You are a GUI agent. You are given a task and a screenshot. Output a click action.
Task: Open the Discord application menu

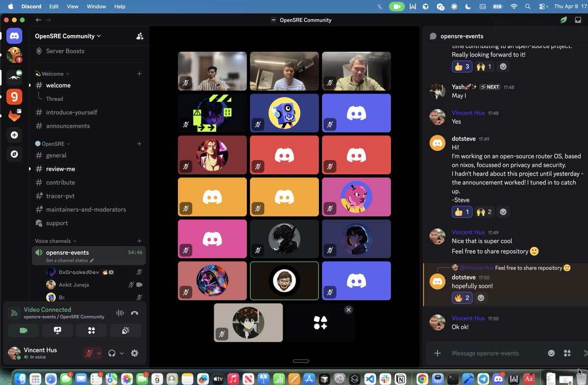pos(31,6)
